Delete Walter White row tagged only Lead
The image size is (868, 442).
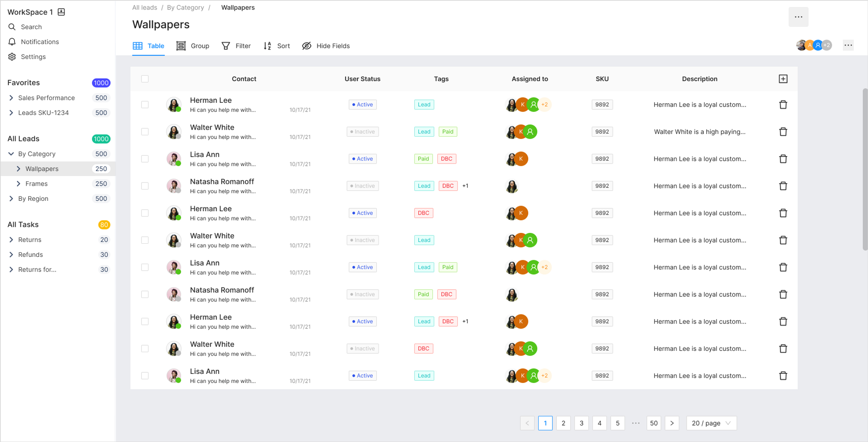point(783,240)
